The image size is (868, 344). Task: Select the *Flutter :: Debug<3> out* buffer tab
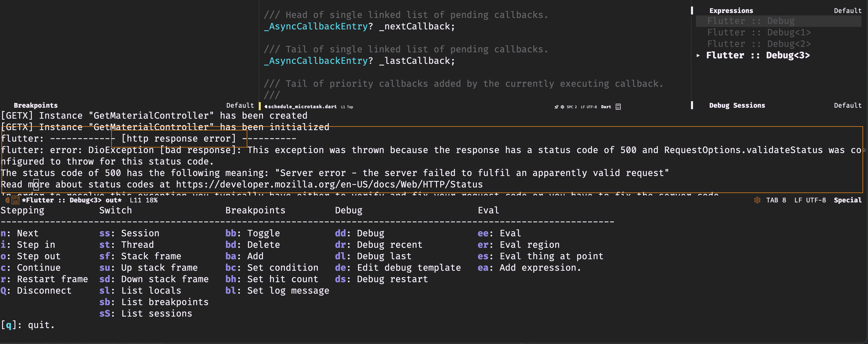click(x=71, y=200)
